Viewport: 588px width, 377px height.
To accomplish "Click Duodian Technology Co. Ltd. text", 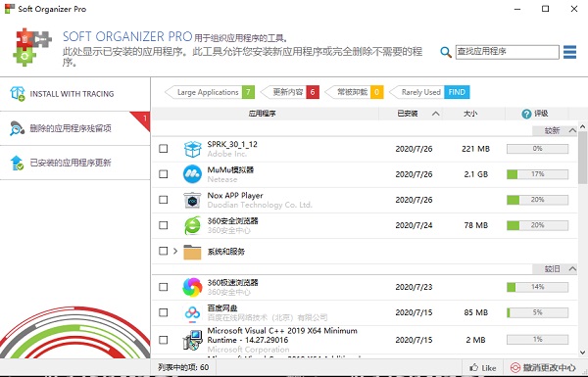I will click(260, 205).
